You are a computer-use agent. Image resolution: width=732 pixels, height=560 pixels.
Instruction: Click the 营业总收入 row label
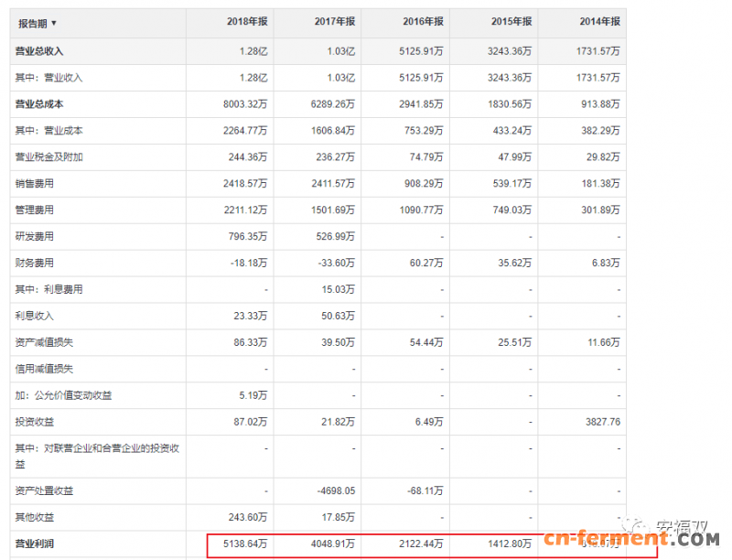(x=39, y=51)
